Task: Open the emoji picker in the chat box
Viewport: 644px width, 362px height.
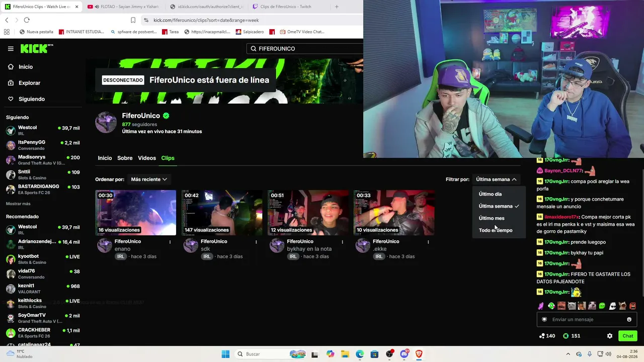Action: click(629, 319)
